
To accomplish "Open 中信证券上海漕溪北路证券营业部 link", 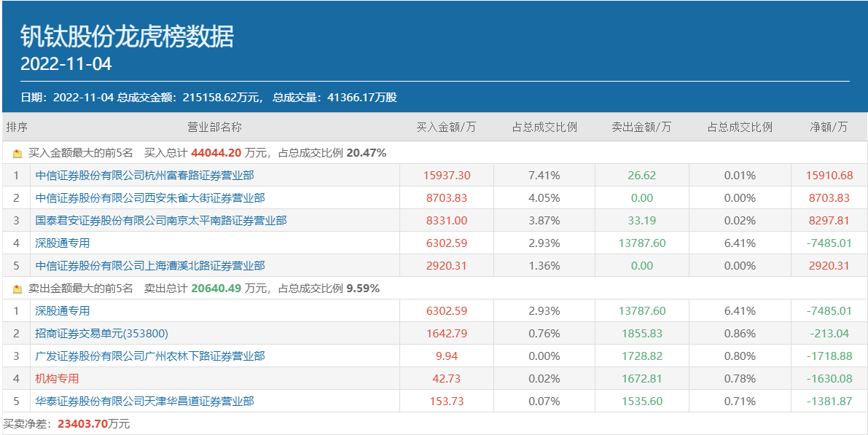I will [x=149, y=266].
